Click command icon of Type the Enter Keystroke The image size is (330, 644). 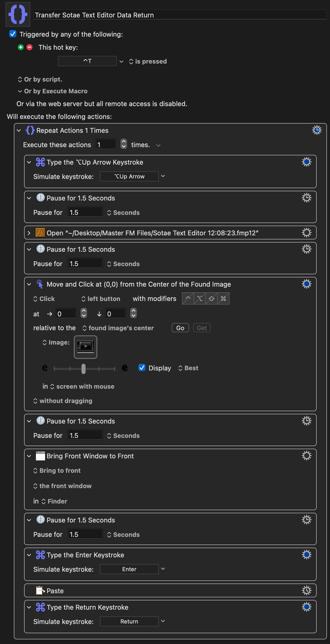tap(40, 555)
